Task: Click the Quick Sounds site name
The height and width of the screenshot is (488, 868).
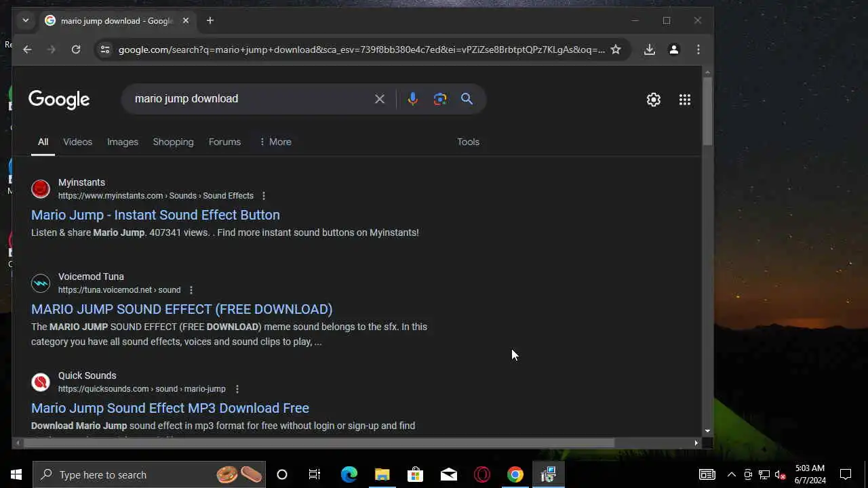Action: click(87, 375)
